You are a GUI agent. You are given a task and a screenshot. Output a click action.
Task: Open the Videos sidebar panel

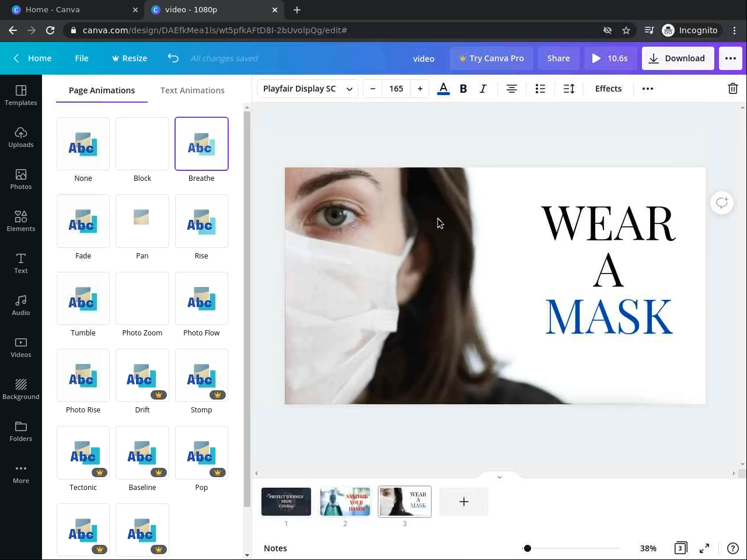21,347
